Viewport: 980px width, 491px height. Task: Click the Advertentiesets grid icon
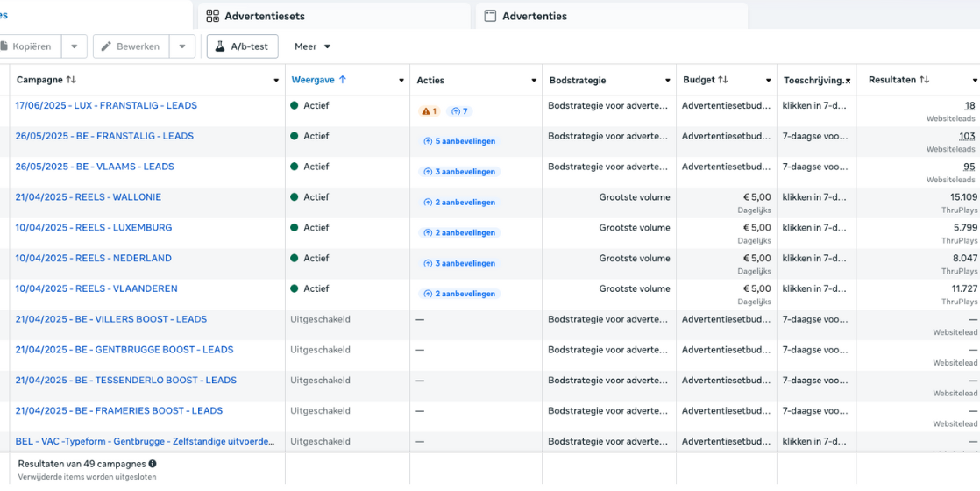pyautogui.click(x=213, y=16)
